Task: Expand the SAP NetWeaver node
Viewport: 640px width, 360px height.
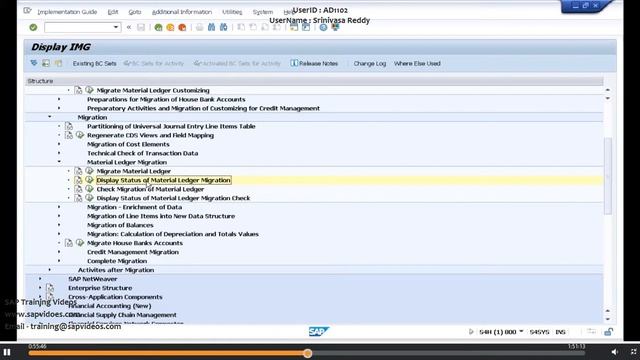Action: coord(40,279)
